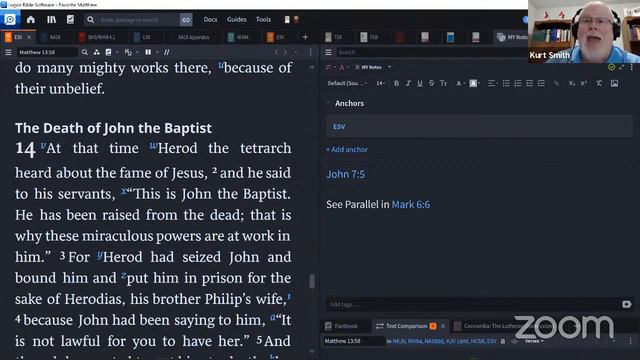
Task: Collapse the Anchors section
Action: 328,103
